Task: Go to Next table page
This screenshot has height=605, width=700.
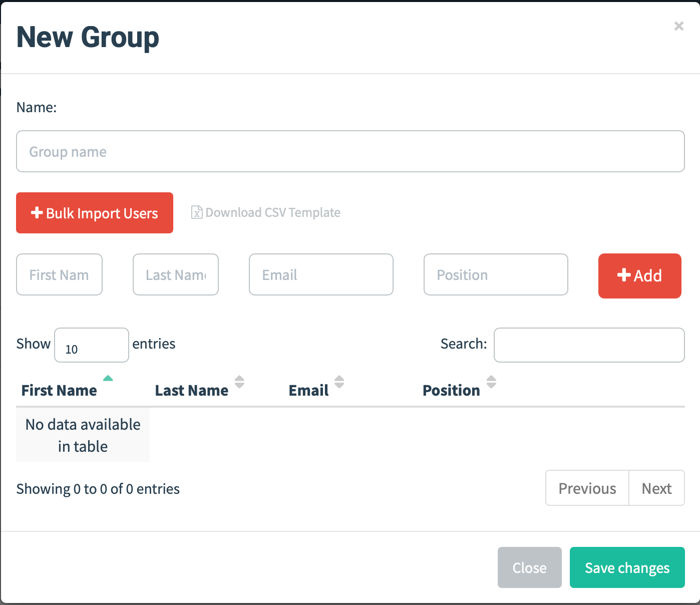Action: pyautogui.click(x=656, y=488)
